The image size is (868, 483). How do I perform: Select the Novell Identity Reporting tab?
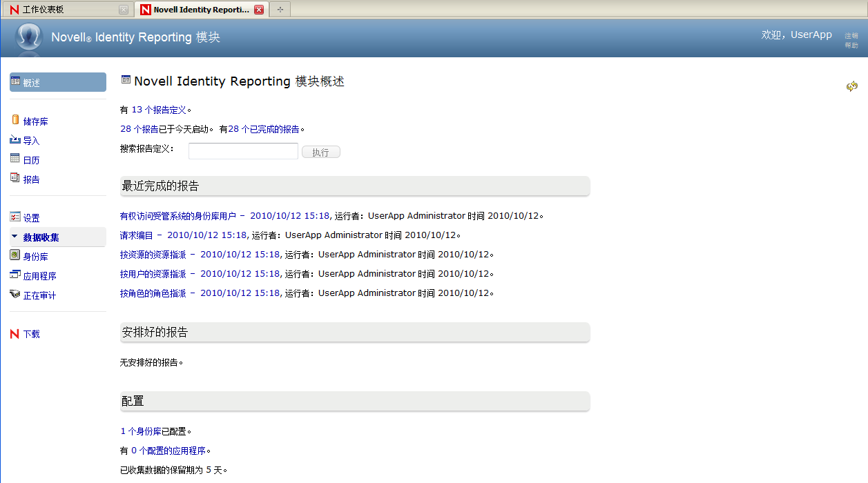pos(200,10)
